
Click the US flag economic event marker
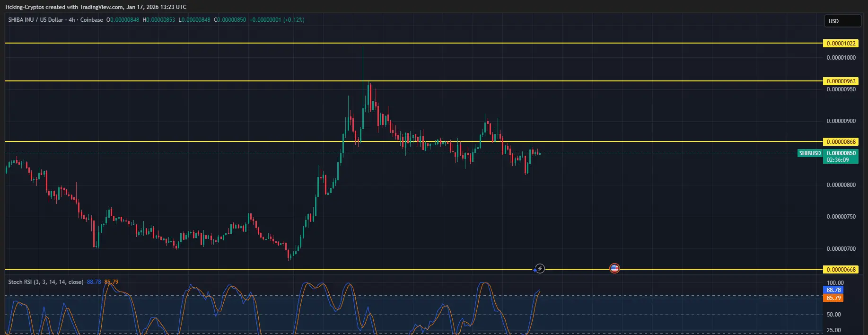[x=614, y=269]
